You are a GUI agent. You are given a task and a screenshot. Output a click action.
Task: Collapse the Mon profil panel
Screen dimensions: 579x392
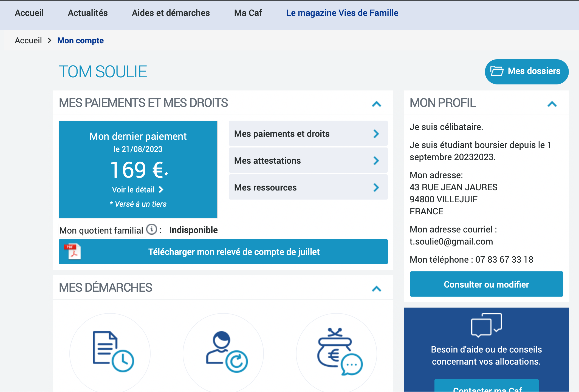pos(552,104)
